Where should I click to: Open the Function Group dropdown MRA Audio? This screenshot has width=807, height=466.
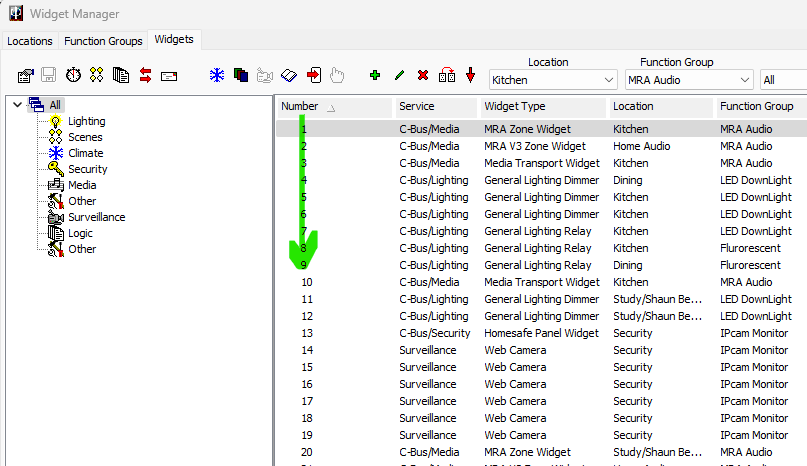(689, 80)
